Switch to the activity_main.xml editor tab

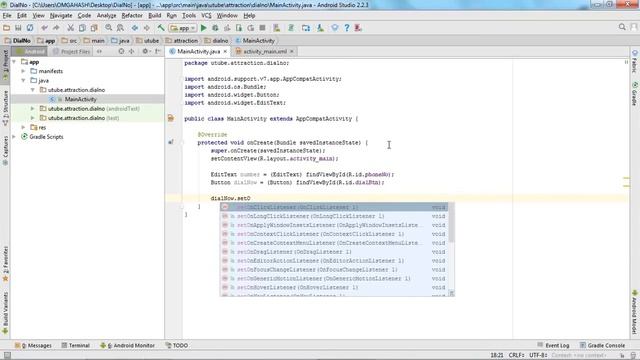[265, 51]
